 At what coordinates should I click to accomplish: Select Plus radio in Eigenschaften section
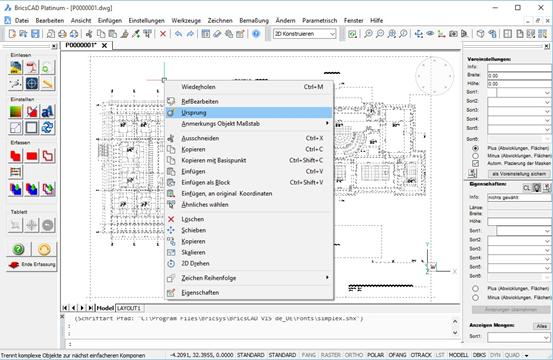coord(475,288)
